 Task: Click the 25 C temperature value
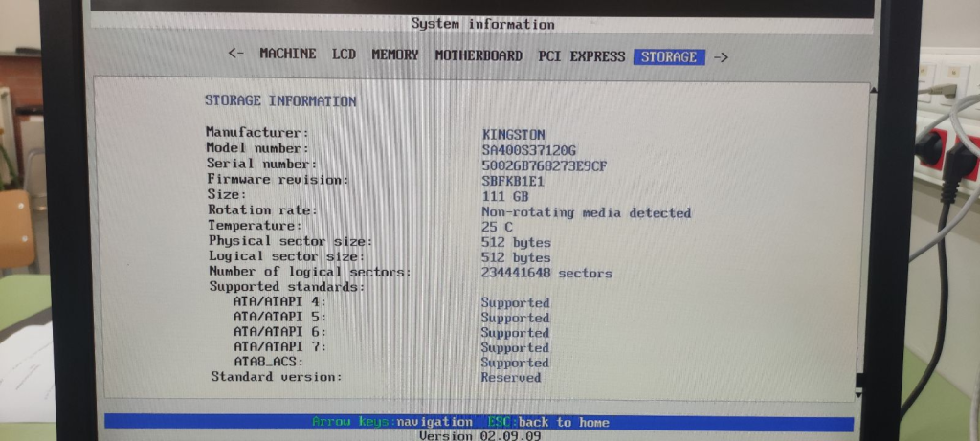click(x=497, y=227)
